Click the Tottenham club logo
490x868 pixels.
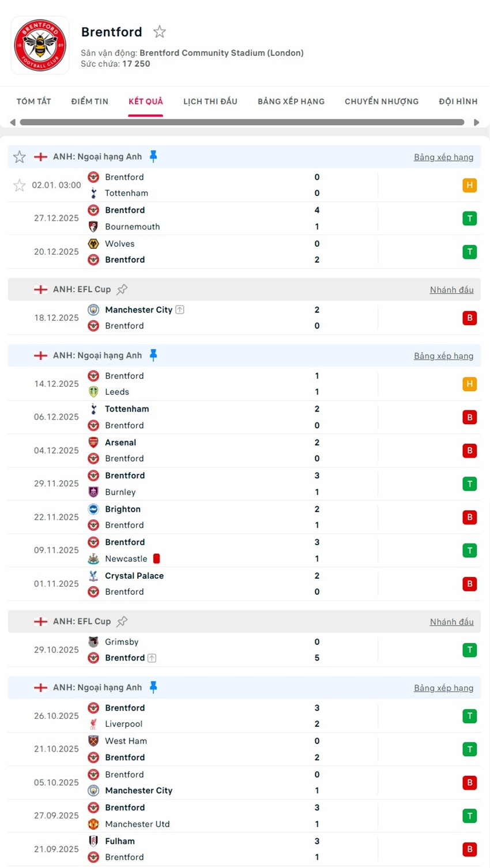pos(93,193)
